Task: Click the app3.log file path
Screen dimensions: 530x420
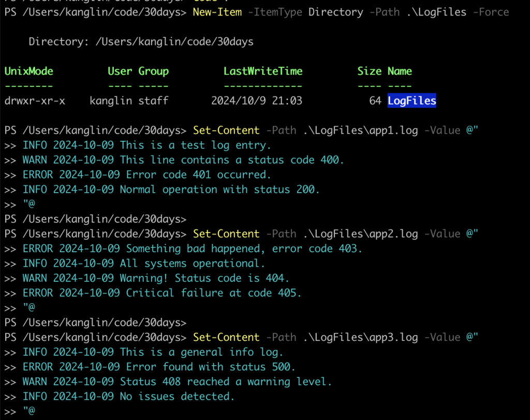Action: pos(360,338)
